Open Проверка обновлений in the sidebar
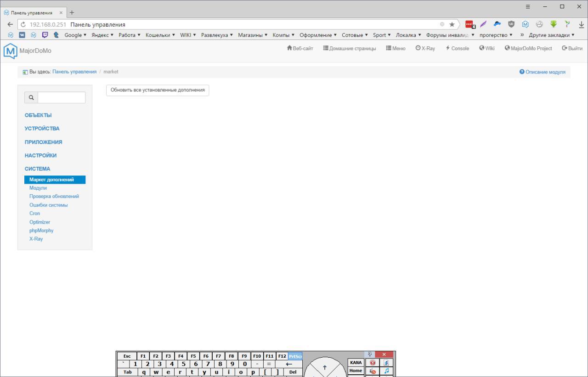 click(54, 196)
